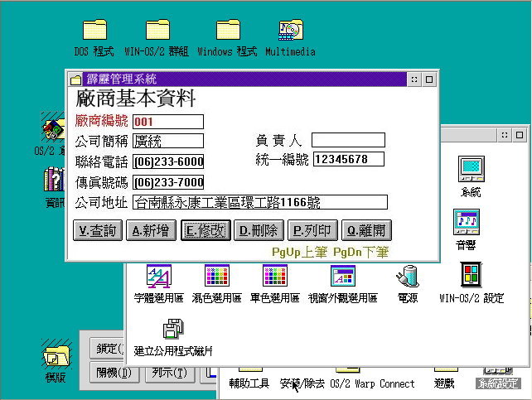Image resolution: width=532 pixels, height=400 pixels.
Task: Click the E.修改 edit button
Action: 206,230
